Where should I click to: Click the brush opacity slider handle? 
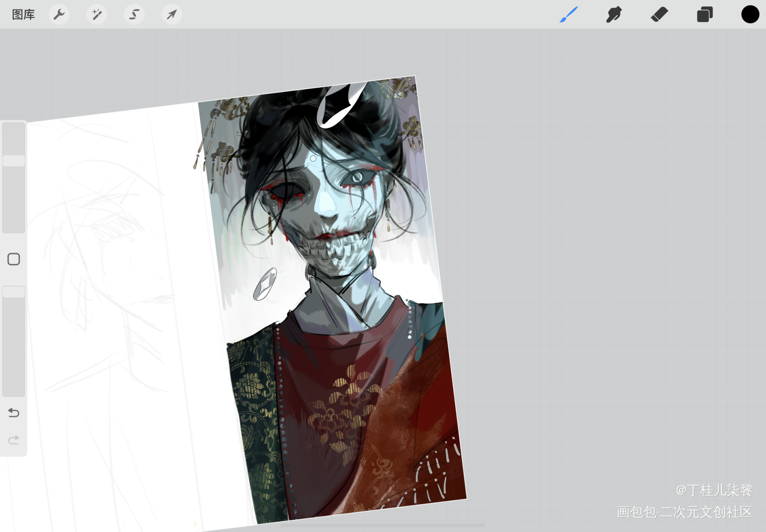[x=14, y=292]
